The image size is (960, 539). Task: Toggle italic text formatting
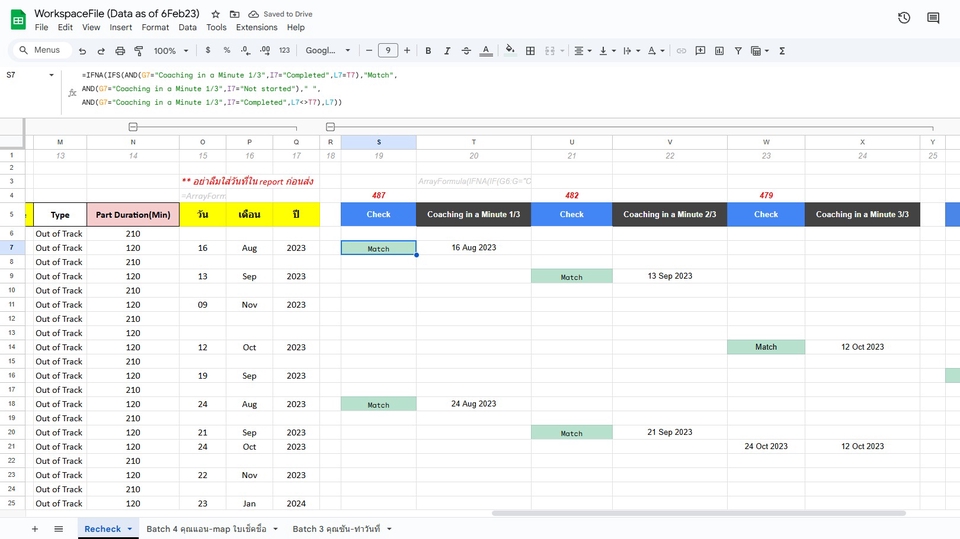447,51
